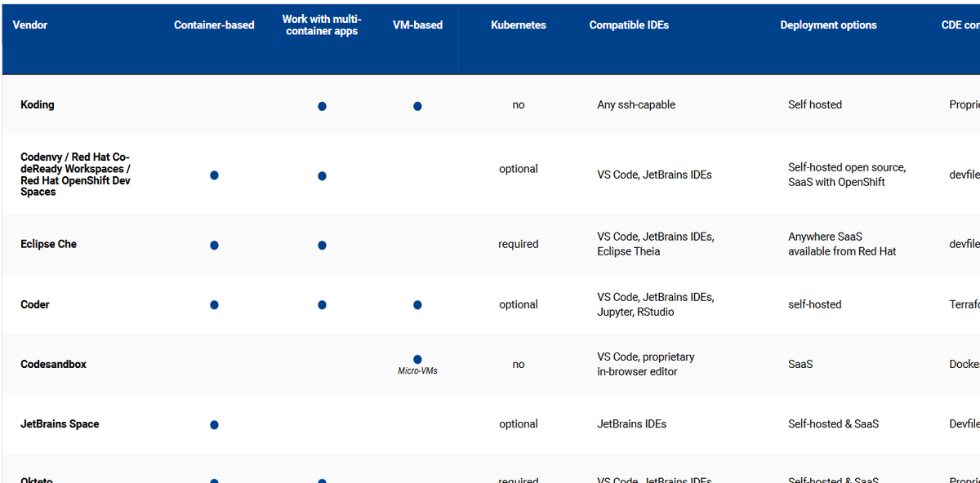Select the Kubernetes column header
Screen dimensions: 980x483
click(x=519, y=25)
